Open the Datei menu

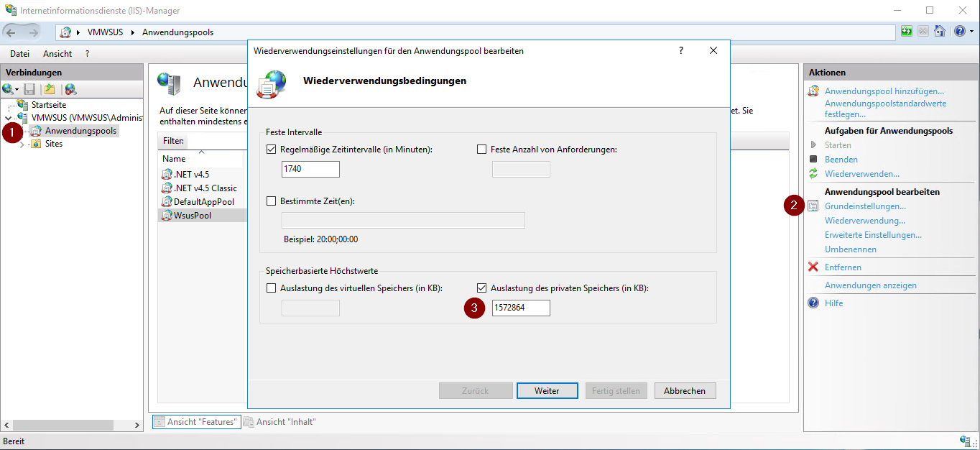tap(19, 54)
